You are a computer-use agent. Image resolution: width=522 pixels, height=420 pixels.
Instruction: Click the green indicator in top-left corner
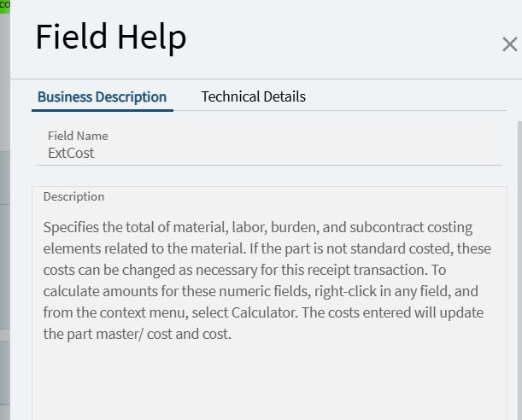(x=4, y=5)
